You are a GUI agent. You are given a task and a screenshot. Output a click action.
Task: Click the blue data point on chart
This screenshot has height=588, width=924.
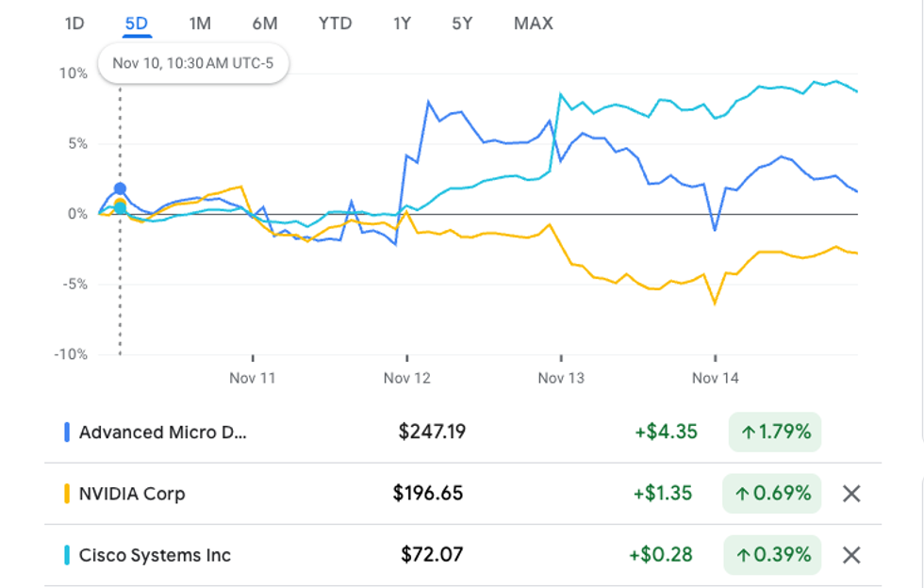[x=120, y=189]
